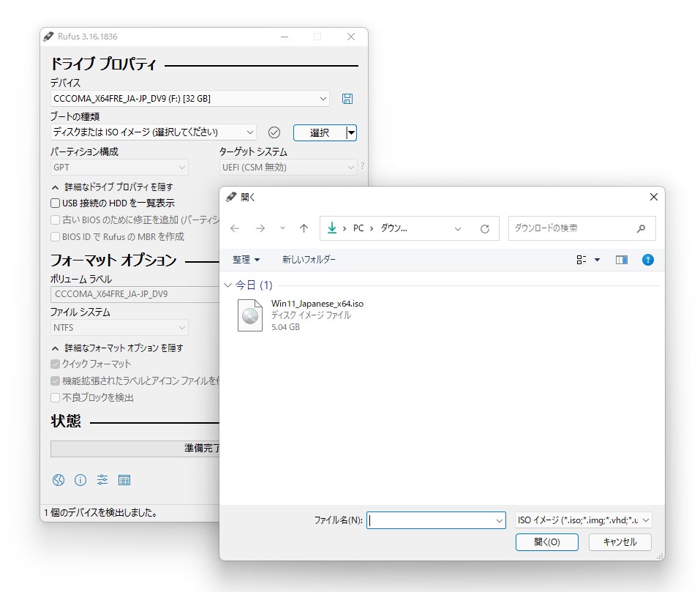This screenshot has height=592, width=700.
Task: Check the 不良ブロックを検出 option
Action: coord(56,397)
